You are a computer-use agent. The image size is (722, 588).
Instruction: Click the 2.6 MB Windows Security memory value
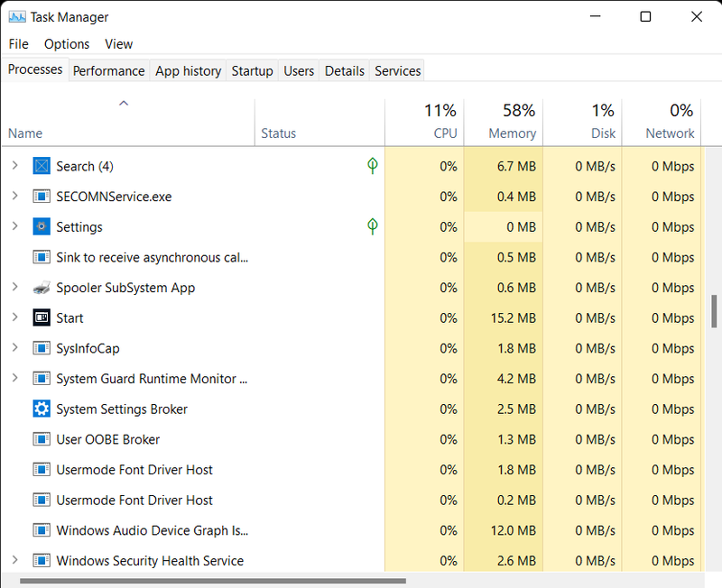(516, 561)
